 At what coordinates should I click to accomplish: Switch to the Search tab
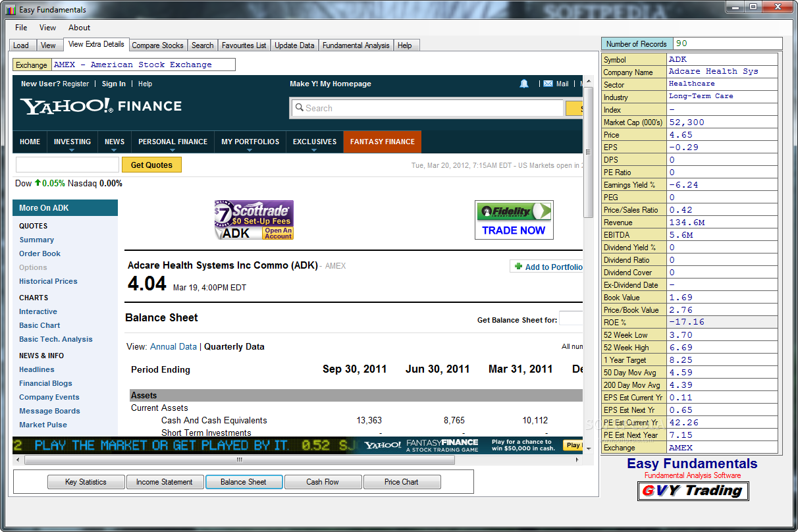(202, 45)
